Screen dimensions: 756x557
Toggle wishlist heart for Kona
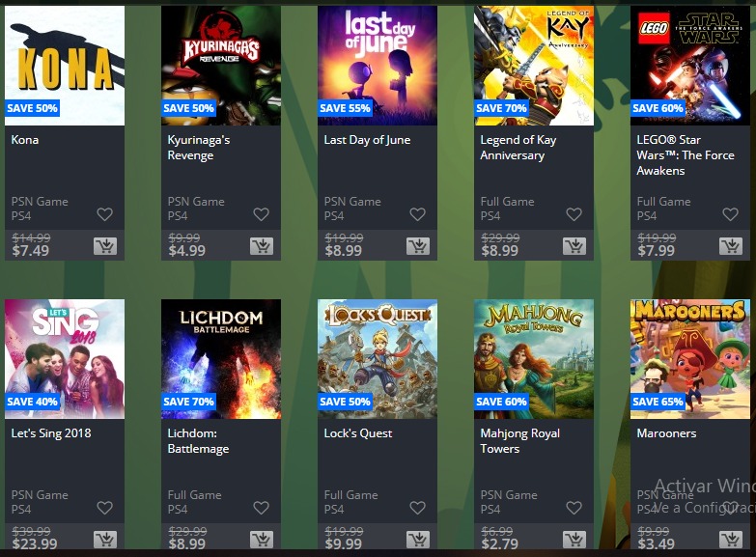[104, 214]
